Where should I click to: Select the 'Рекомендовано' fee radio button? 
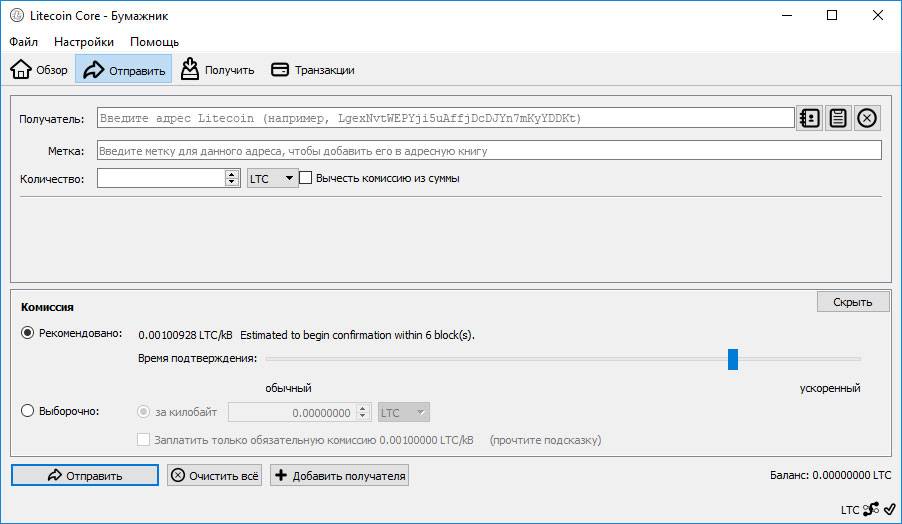27,333
